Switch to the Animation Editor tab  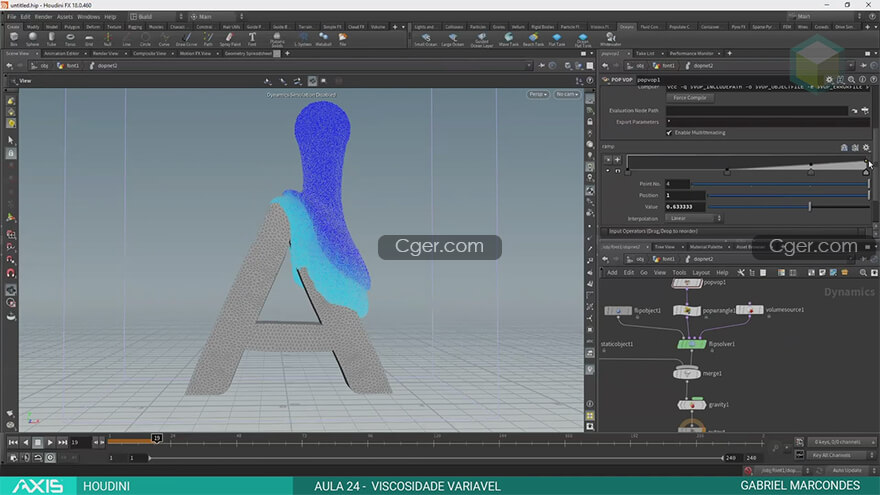[61, 53]
